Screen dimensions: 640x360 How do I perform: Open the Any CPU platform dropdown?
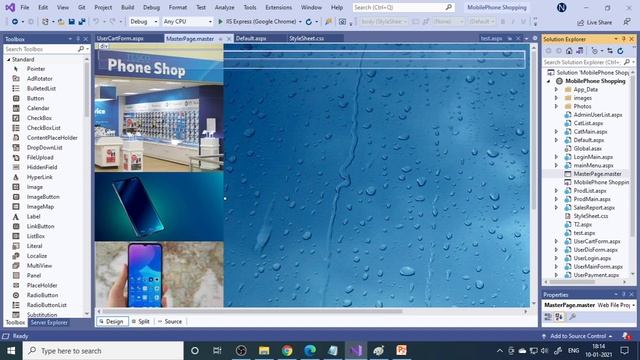coord(187,22)
